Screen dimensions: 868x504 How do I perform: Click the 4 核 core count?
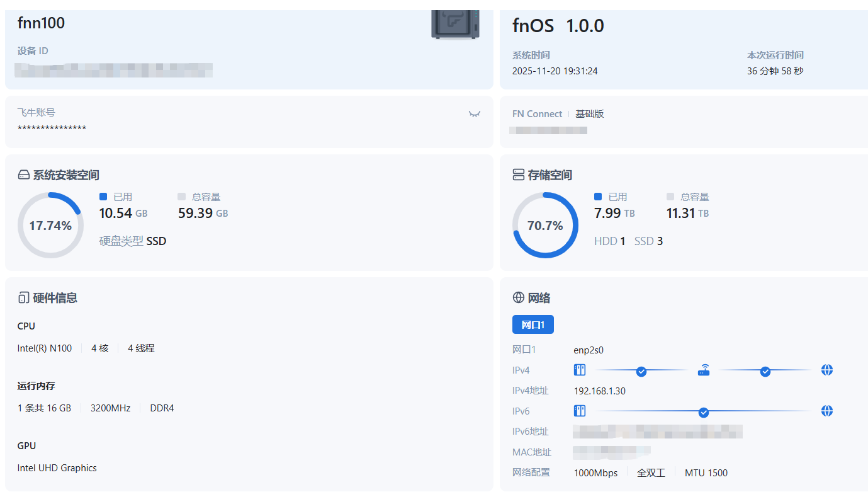[x=100, y=348]
